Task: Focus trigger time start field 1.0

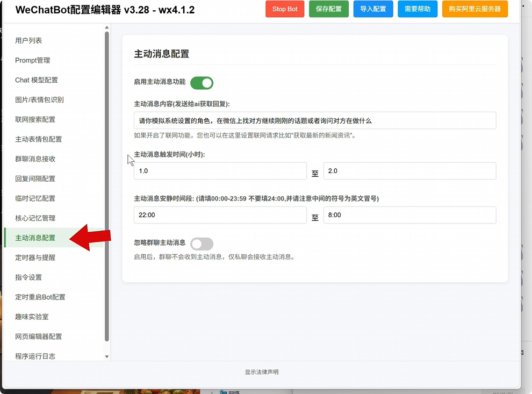Action: pyautogui.click(x=220, y=171)
